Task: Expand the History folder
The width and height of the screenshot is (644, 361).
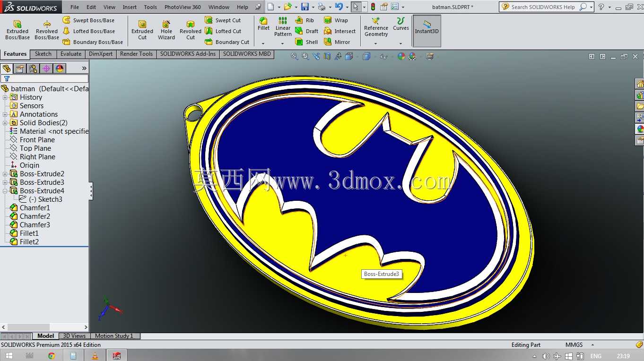Action: (5, 97)
